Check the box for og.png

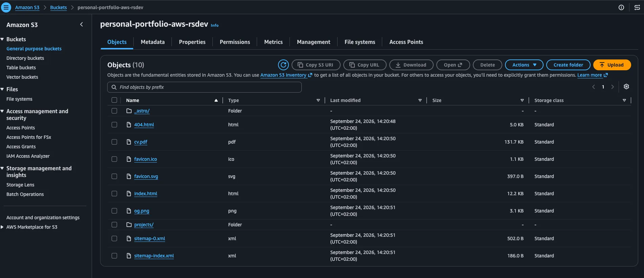coord(114,211)
